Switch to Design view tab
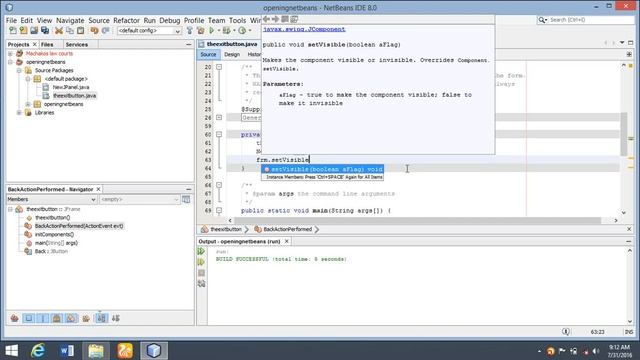Viewport: 640px width, 360px height. [232, 54]
